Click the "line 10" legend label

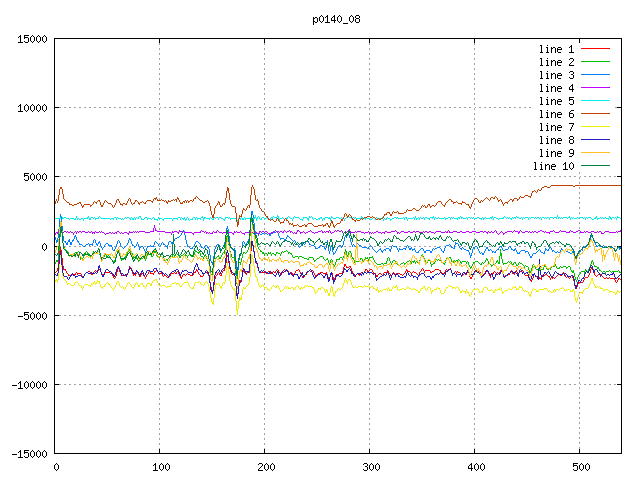point(554,166)
